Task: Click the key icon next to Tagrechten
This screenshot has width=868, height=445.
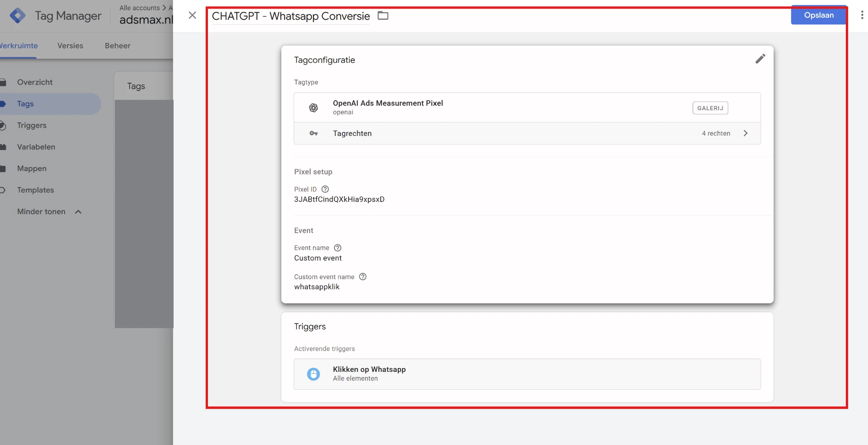Action: tap(313, 133)
